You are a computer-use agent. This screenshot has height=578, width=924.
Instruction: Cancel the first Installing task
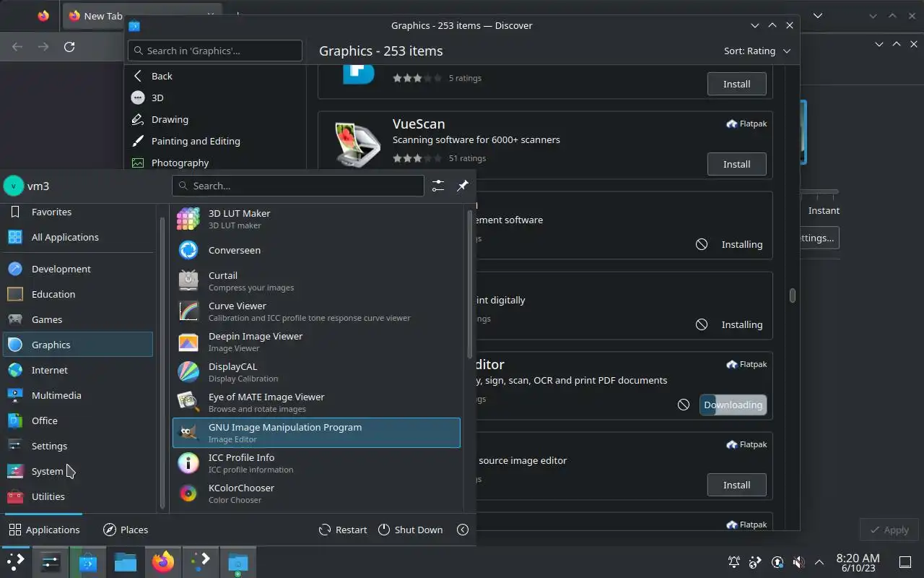pyautogui.click(x=702, y=244)
